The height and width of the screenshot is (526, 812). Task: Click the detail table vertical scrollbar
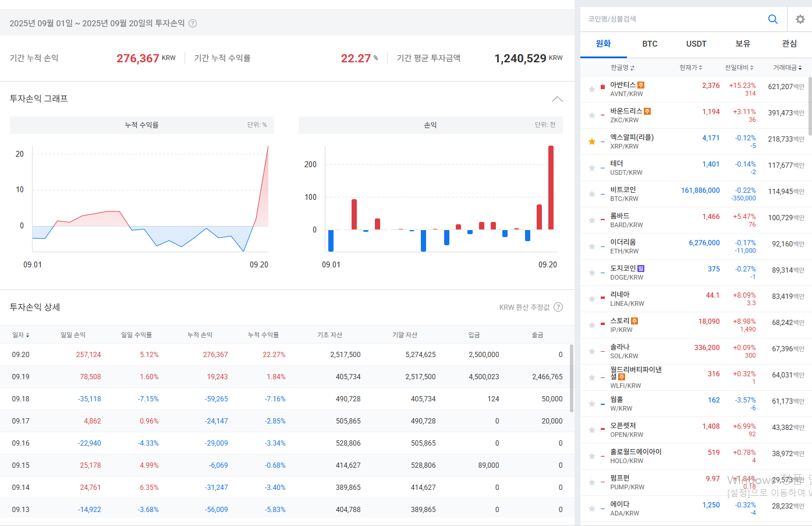point(572,379)
